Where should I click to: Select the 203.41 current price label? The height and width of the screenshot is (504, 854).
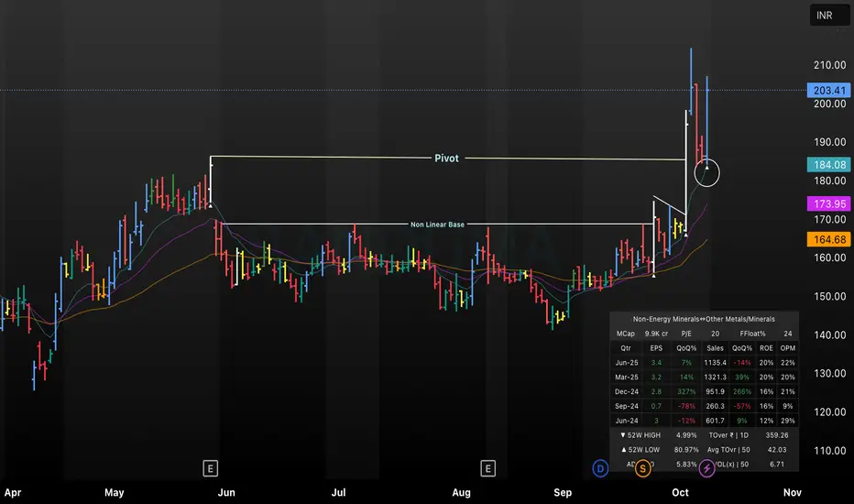coord(829,91)
